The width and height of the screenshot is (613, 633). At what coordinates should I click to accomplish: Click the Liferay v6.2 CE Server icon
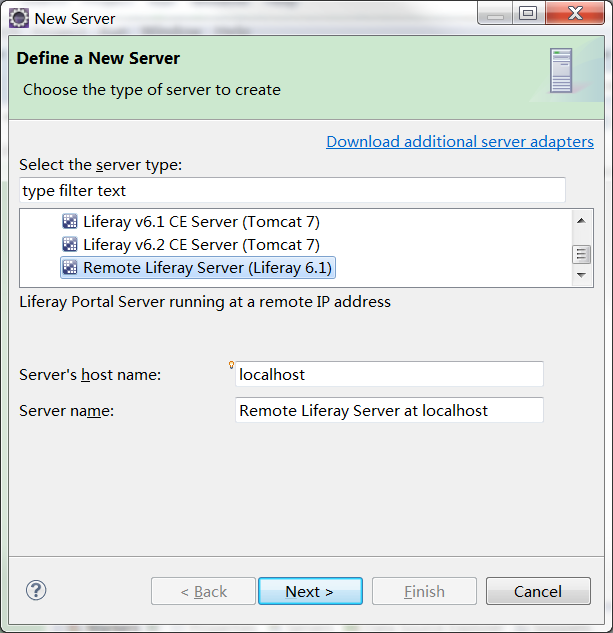pyautogui.click(x=70, y=244)
